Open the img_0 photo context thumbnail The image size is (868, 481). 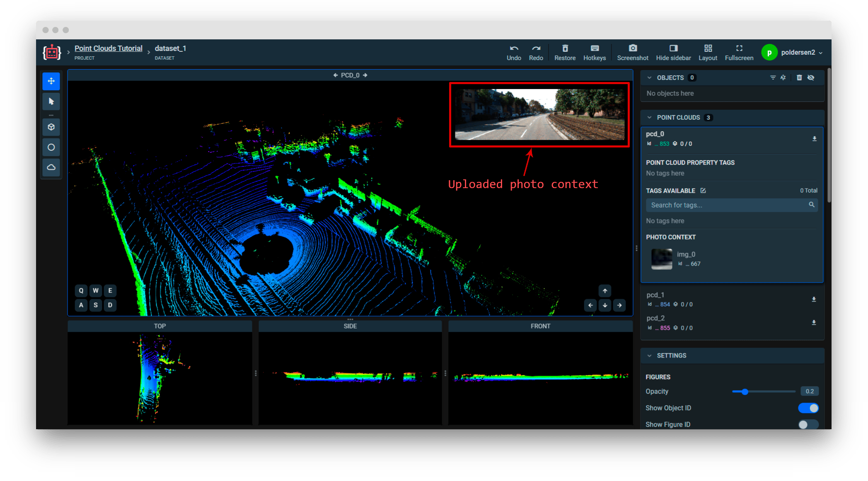662,259
